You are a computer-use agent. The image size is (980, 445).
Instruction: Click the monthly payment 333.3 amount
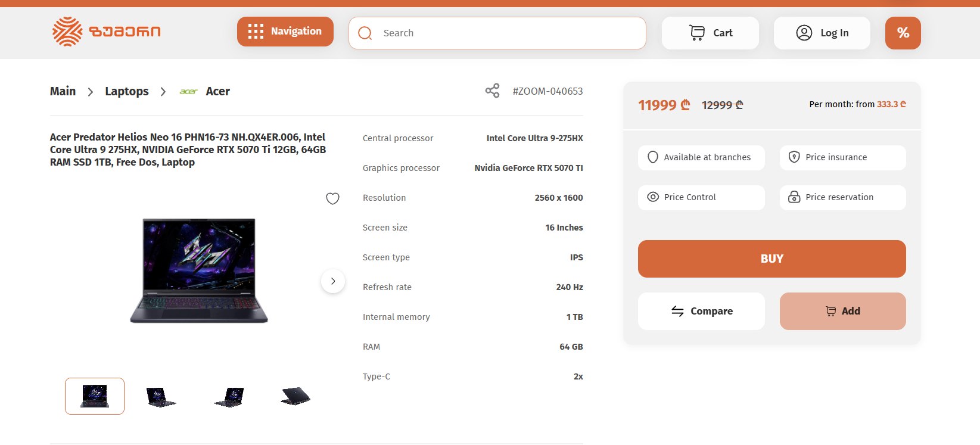891,104
